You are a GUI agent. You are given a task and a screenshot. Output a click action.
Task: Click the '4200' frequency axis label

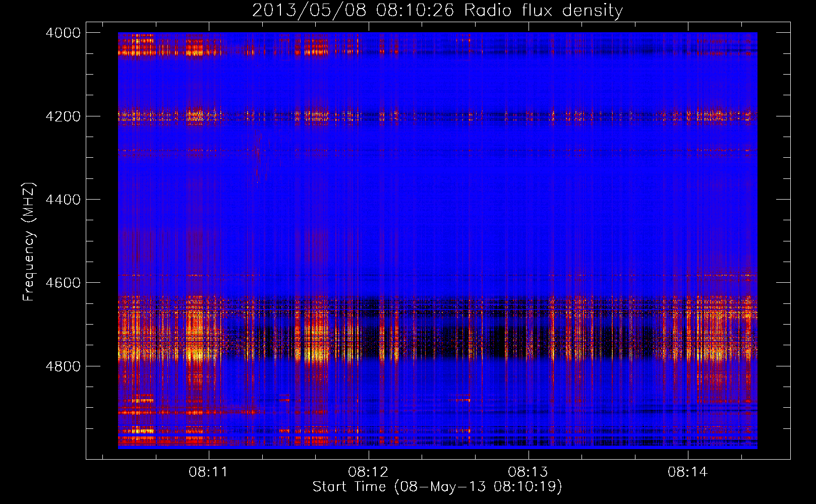click(63, 116)
